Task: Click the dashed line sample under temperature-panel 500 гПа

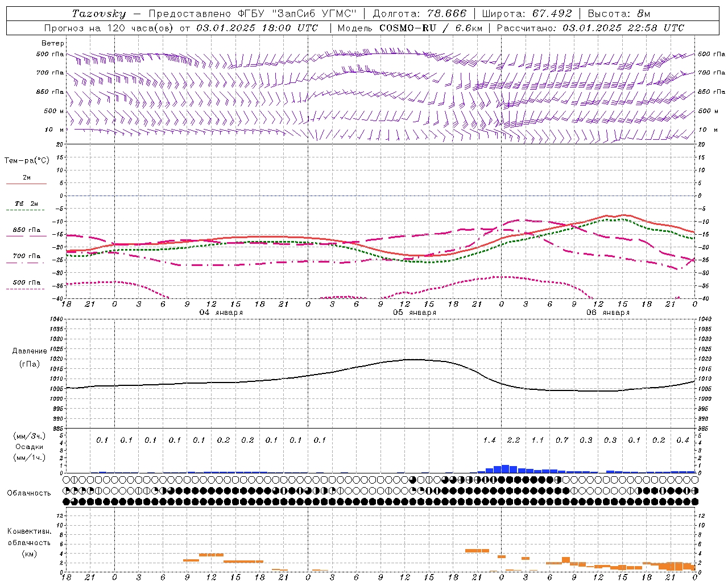Action: click(26, 289)
